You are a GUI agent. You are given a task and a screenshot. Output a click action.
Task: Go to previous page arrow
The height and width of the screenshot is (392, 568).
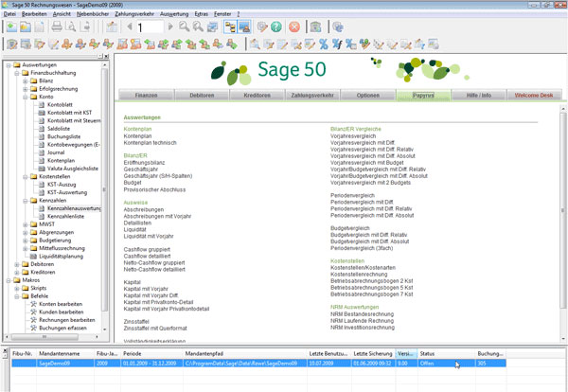click(x=130, y=27)
